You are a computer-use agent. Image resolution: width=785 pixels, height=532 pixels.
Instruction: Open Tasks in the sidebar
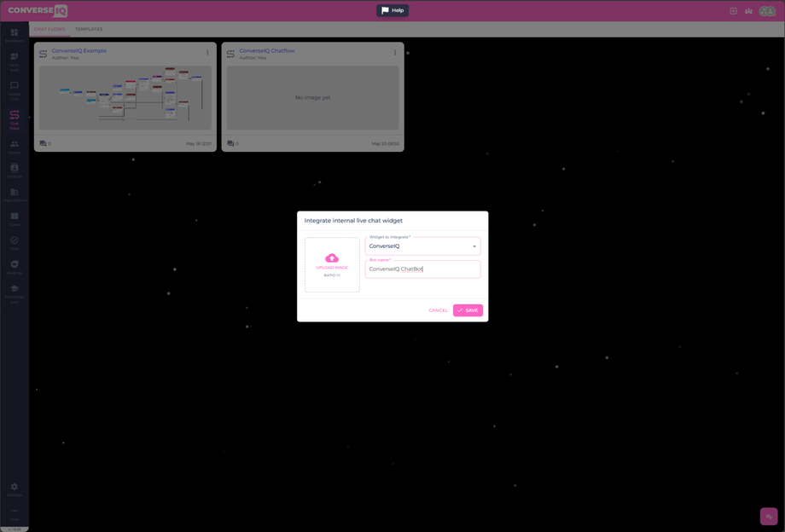14,243
